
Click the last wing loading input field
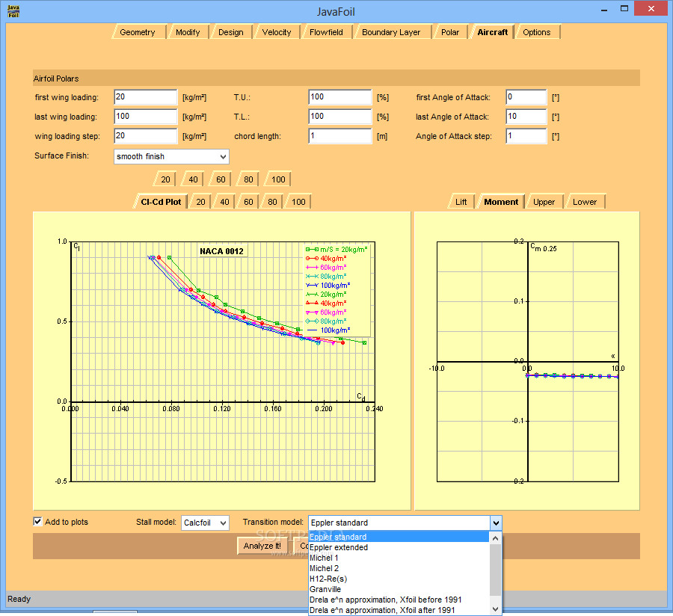tap(146, 117)
